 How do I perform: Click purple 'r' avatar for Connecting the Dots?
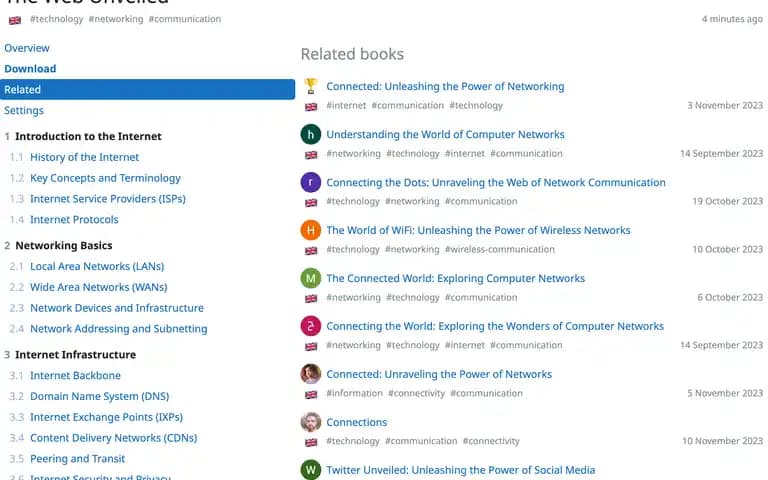coord(311,182)
